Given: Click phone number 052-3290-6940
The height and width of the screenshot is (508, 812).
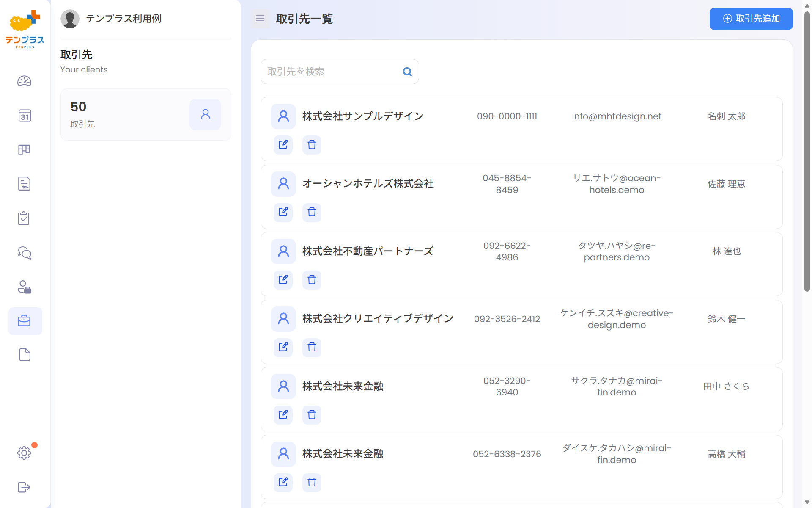Looking at the screenshot, I should click(x=507, y=386).
